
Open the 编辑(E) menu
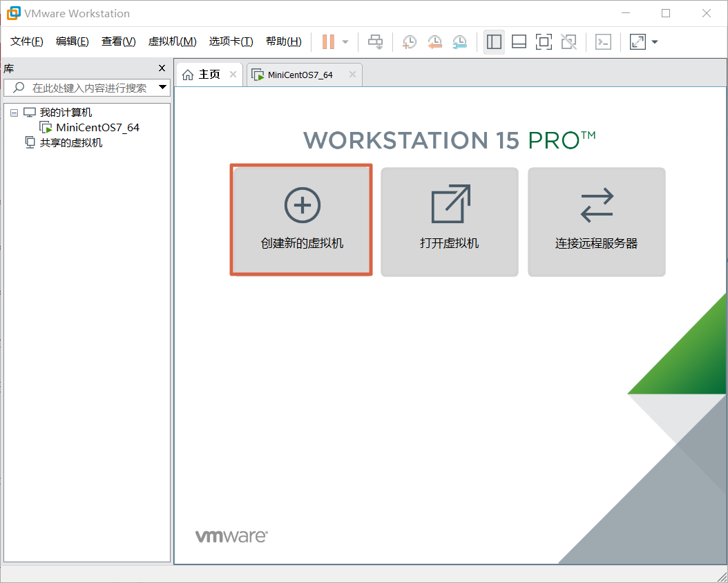pos(72,41)
